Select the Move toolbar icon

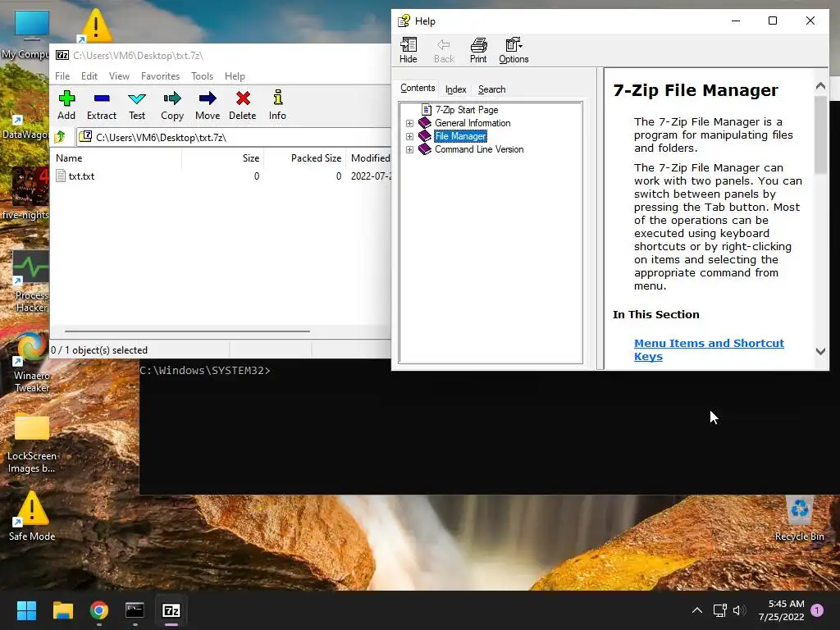[x=208, y=105]
